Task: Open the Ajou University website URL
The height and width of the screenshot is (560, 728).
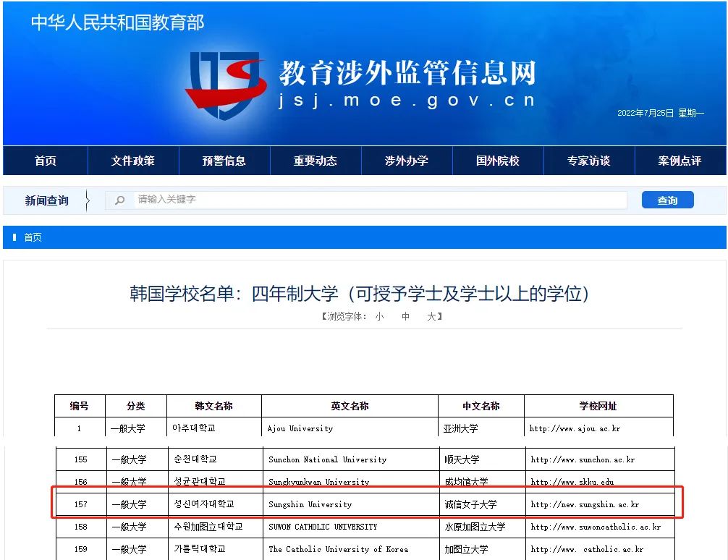Action: coord(575,428)
